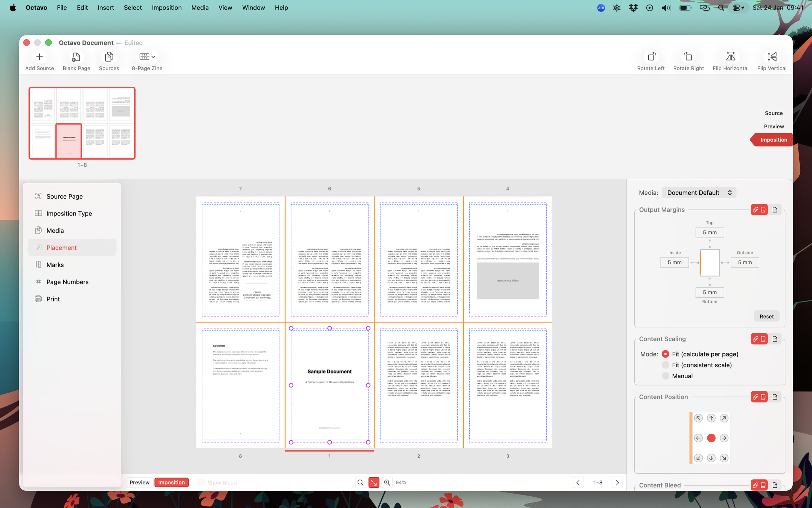Screen dimensions: 812x508
Task: Open the Media Document Default dropdown
Action: pyautogui.click(x=699, y=192)
